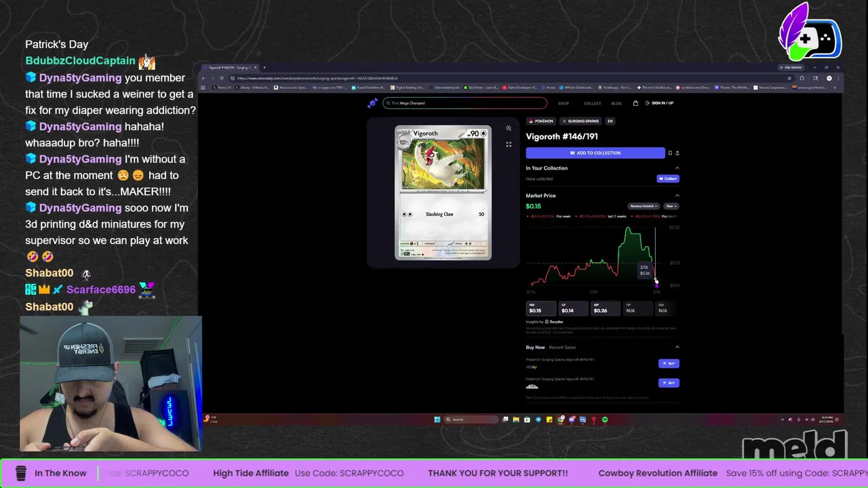
Task: Click the Rare Candy logo icon
Action: point(372,103)
